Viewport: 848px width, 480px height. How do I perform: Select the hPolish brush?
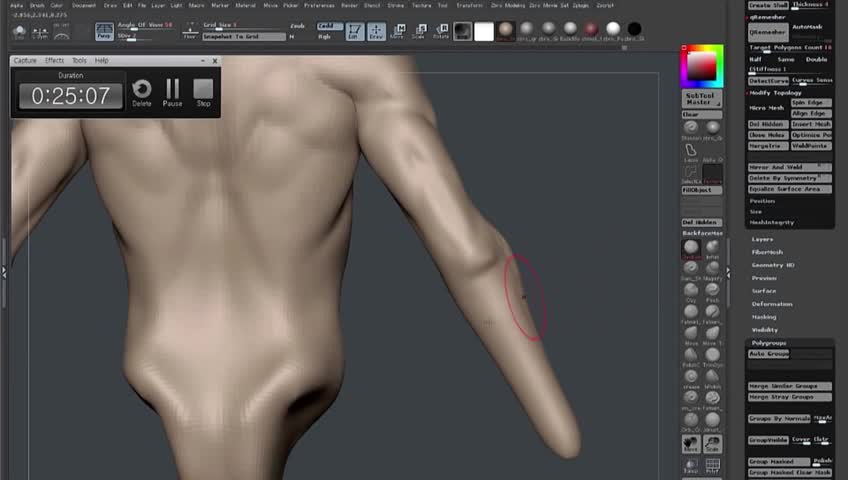[x=712, y=378]
